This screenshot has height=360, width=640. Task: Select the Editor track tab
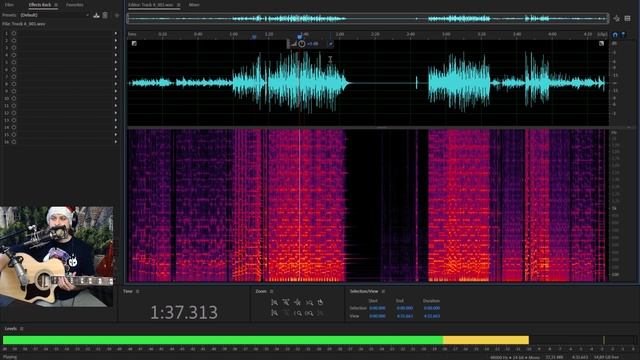coord(151,5)
